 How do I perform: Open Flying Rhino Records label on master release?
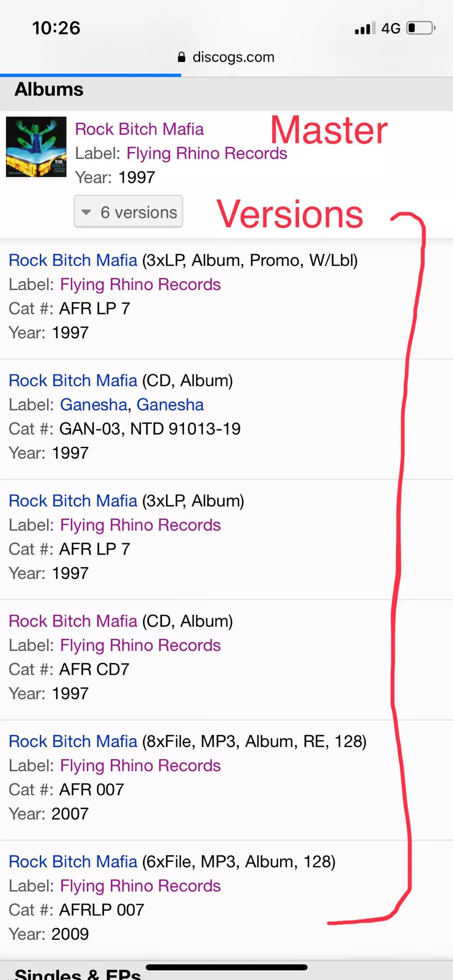(206, 153)
